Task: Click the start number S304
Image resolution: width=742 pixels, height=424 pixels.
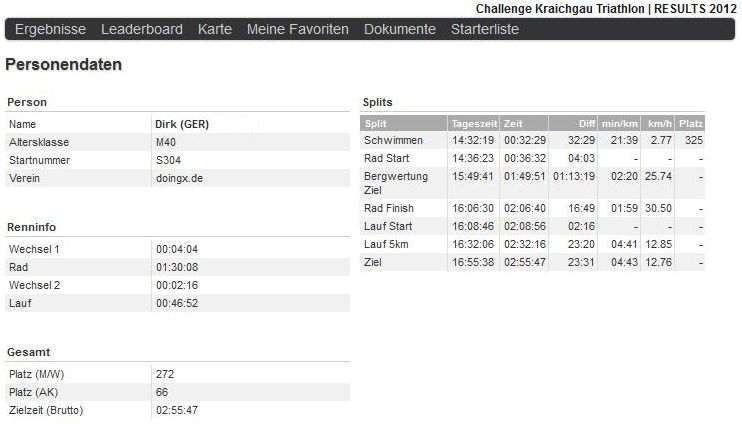Action: pyautogui.click(x=169, y=160)
